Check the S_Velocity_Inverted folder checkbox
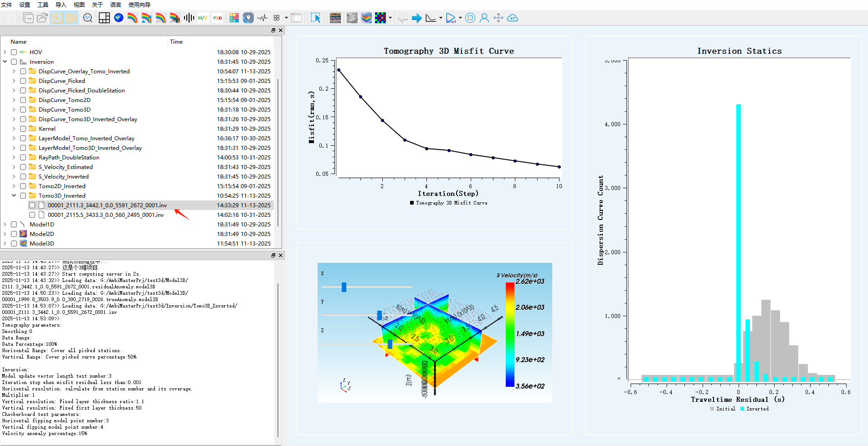The width and height of the screenshot is (868, 446). coord(23,177)
